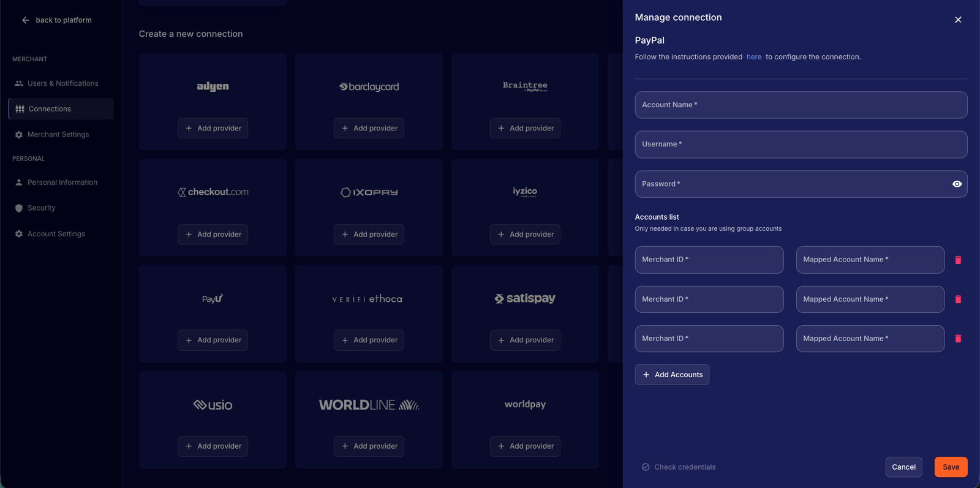The image size is (980, 488).
Task: Click Check credentials
Action: [679, 467]
